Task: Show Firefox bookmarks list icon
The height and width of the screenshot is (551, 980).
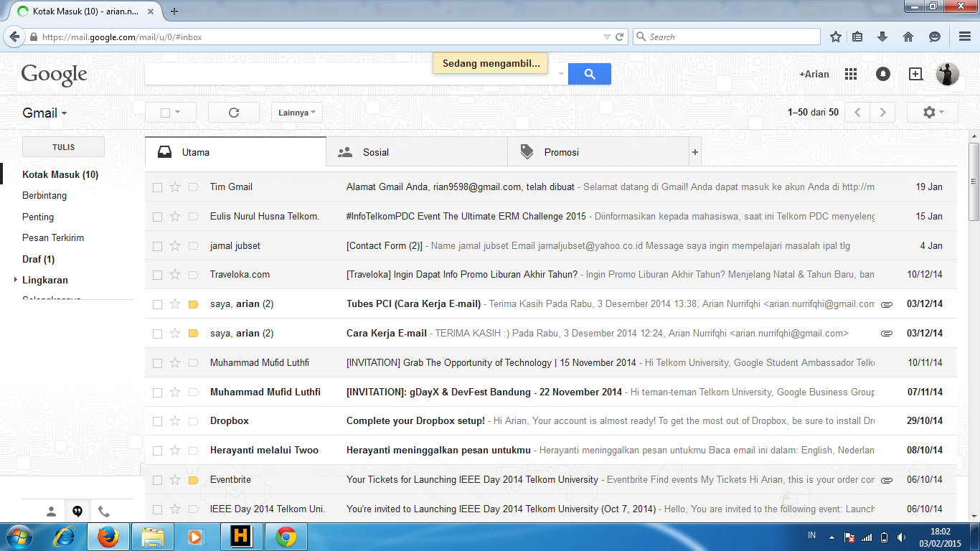Action: [x=858, y=37]
